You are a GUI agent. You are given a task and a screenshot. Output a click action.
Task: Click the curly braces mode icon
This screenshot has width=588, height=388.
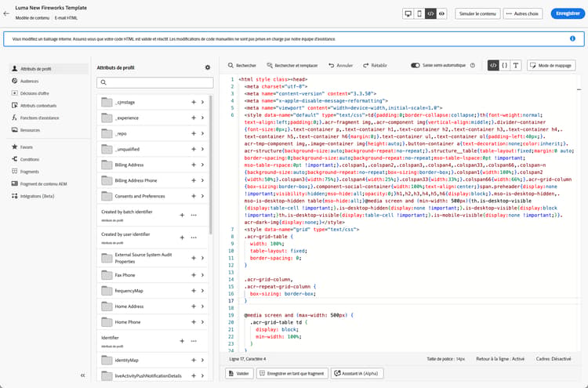click(504, 65)
